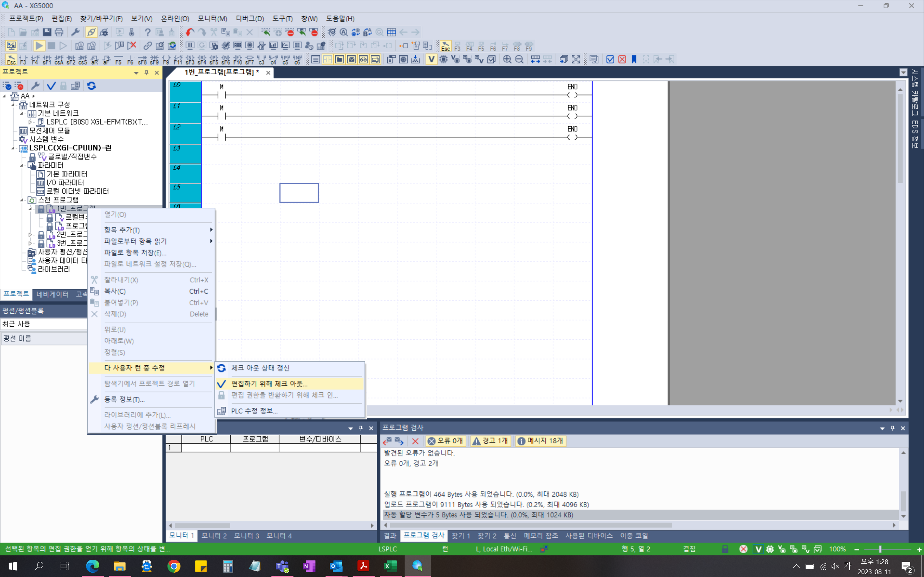
Task: Click the Run PLC play icon
Action: pos(39,46)
